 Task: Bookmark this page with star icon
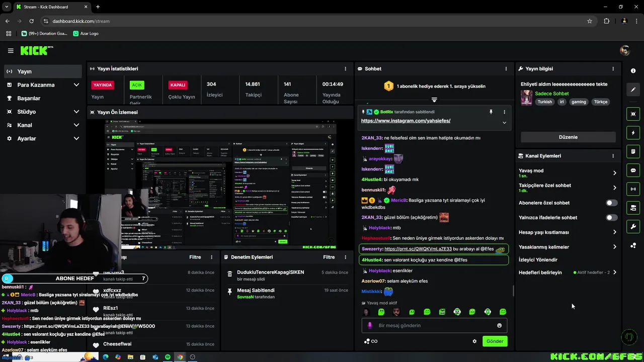click(x=590, y=21)
